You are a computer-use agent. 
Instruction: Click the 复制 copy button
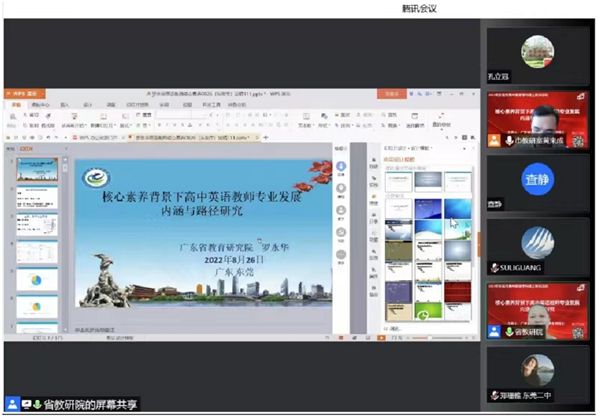(31, 125)
